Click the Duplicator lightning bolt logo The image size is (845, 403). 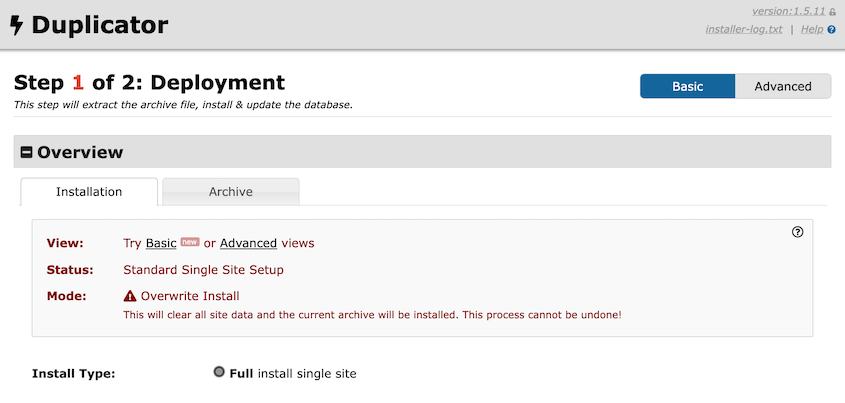coord(17,25)
